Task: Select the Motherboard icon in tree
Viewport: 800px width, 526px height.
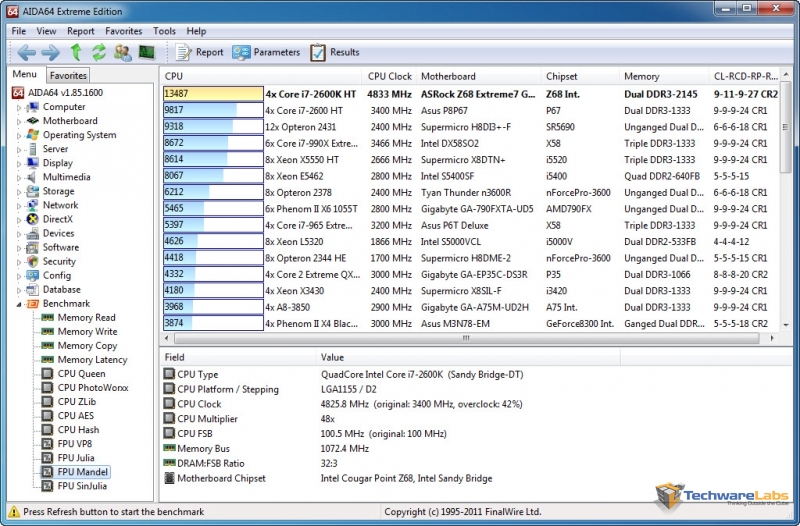Action: click(x=33, y=121)
